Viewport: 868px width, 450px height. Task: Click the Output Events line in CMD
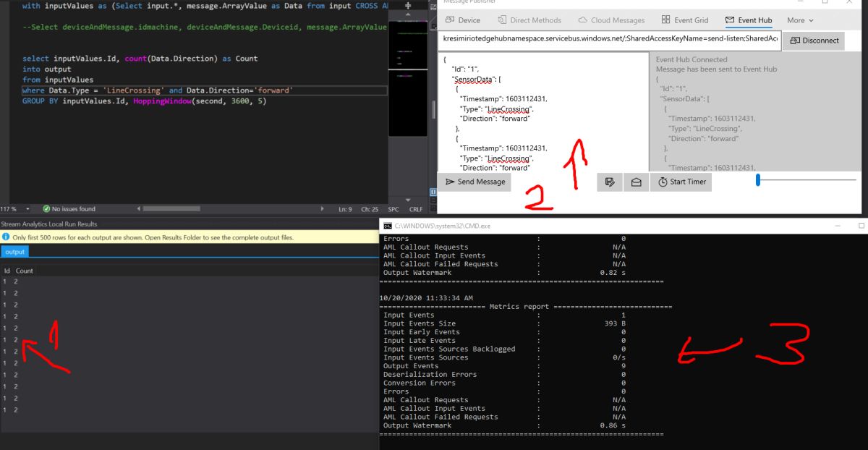505,366
